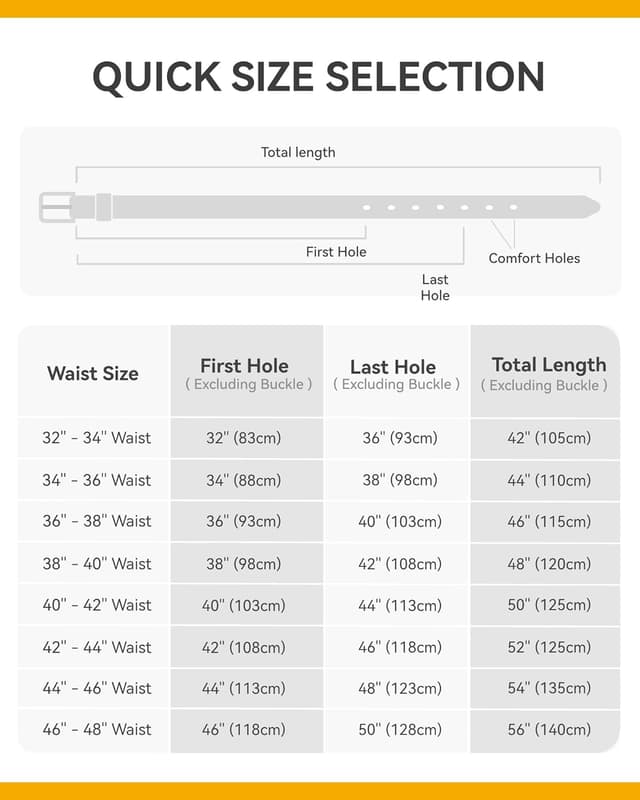
Task: Click the "Total length" label above the belt
Action: [x=298, y=153]
